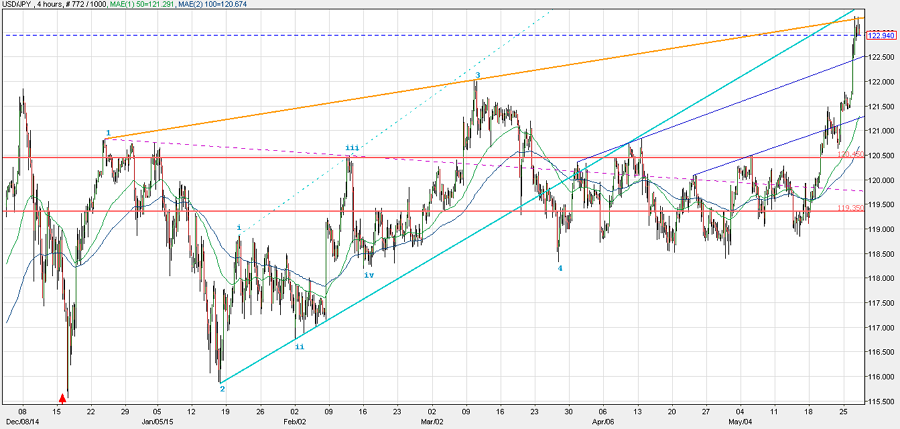Click the 'Mar/02' date axis label
This screenshot has width=900, height=429.
[432, 424]
